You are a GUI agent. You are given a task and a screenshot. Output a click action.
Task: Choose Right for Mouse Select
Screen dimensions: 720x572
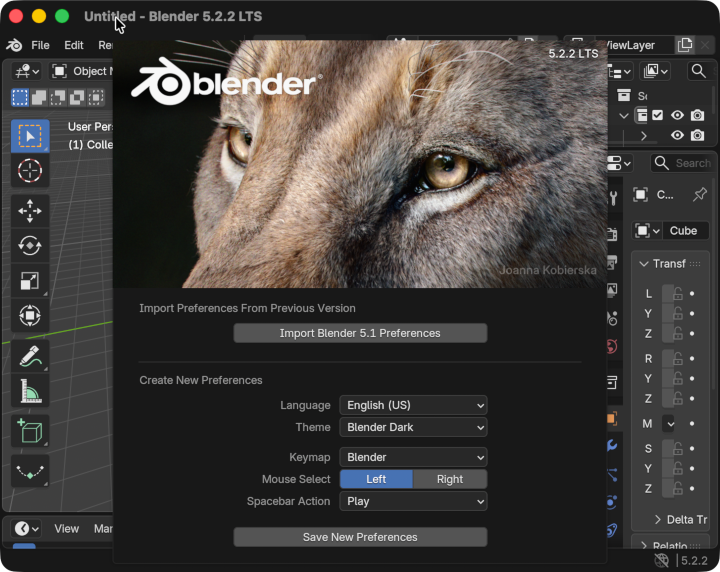coord(450,479)
